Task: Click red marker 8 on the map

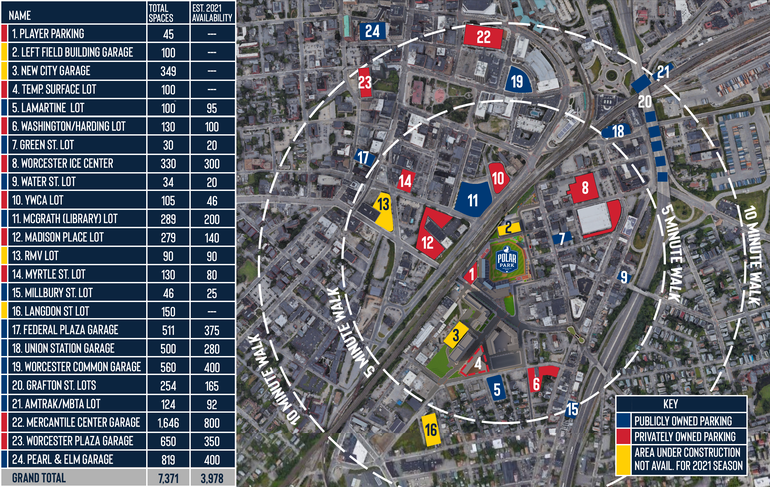Action: (x=583, y=187)
